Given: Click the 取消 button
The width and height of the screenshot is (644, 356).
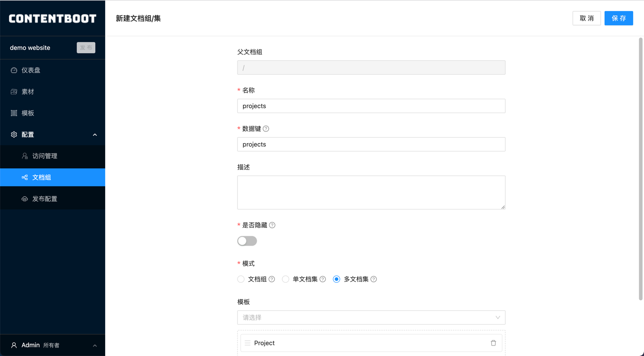Looking at the screenshot, I should point(587,18).
